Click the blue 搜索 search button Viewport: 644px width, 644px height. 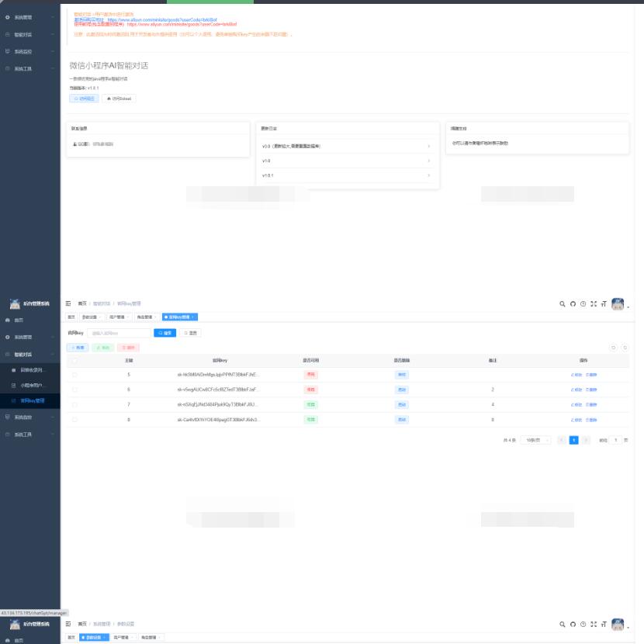tap(164, 333)
